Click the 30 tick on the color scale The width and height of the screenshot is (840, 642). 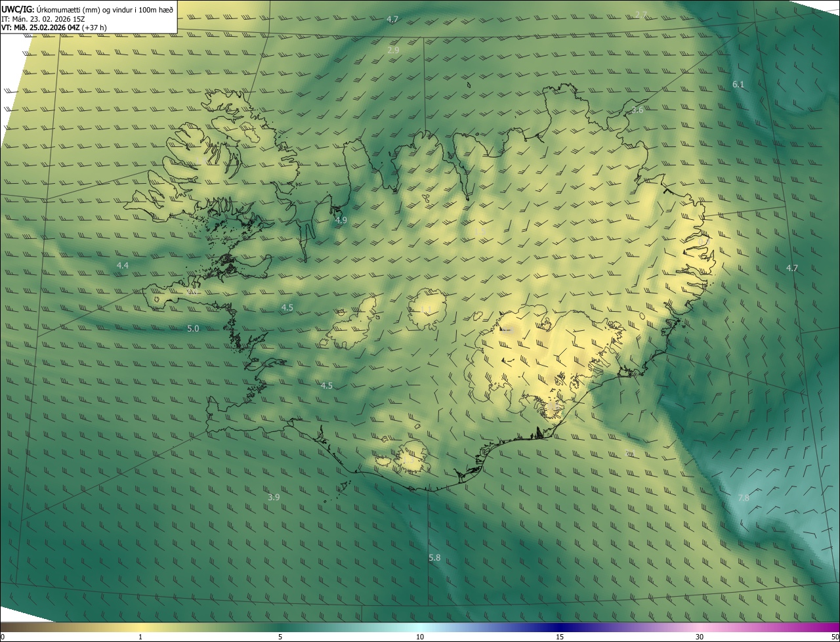click(700, 637)
